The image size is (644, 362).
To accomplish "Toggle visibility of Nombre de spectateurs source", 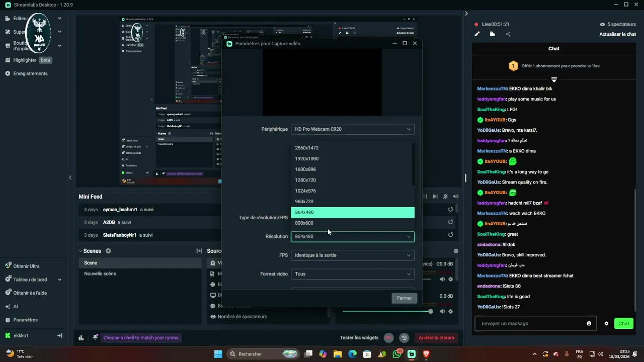I will pyautogui.click(x=213, y=316).
